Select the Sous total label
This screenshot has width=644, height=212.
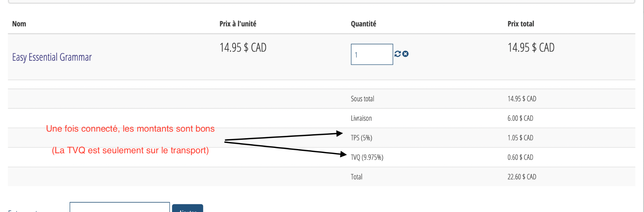[x=362, y=99]
